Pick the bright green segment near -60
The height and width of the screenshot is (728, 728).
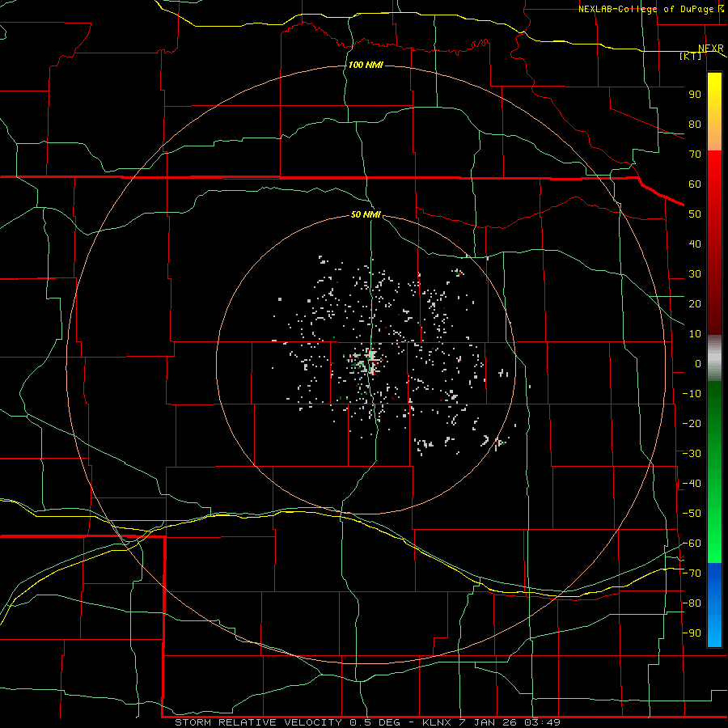tap(714, 544)
